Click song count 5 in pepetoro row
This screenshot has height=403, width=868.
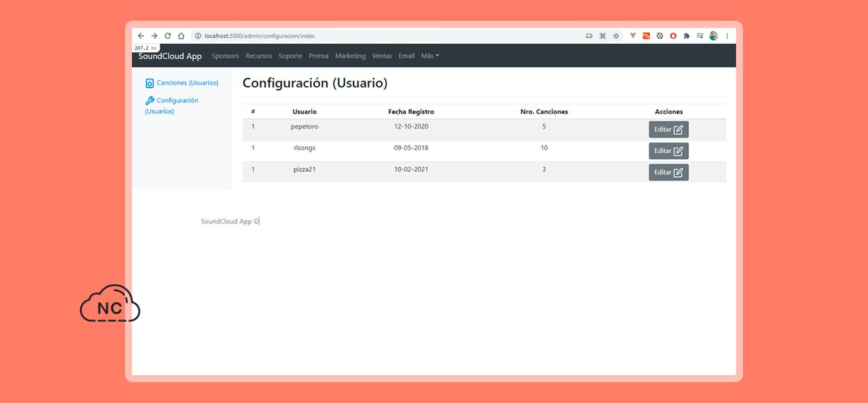click(544, 126)
